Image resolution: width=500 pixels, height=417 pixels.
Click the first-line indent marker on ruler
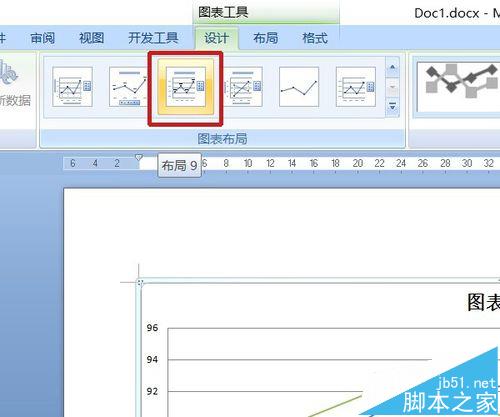[x=139, y=157]
